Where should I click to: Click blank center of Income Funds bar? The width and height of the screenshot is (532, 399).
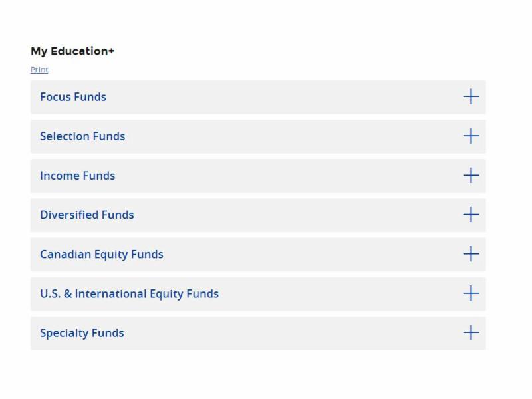click(279, 176)
